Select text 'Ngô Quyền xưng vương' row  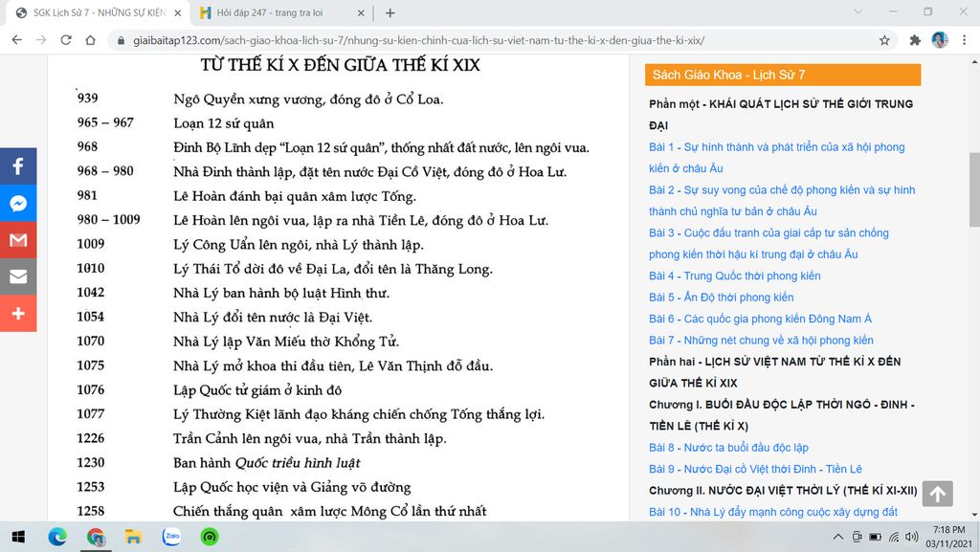pos(308,99)
